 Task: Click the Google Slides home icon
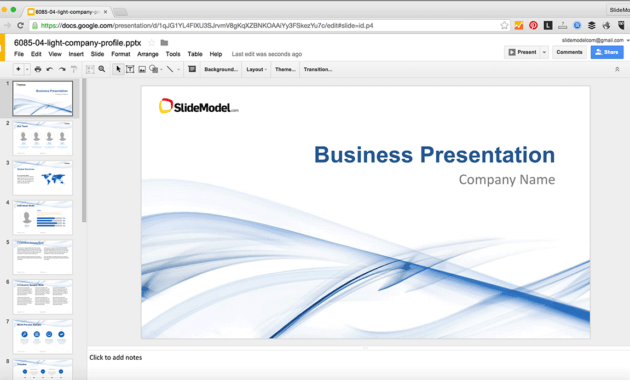[2, 47]
